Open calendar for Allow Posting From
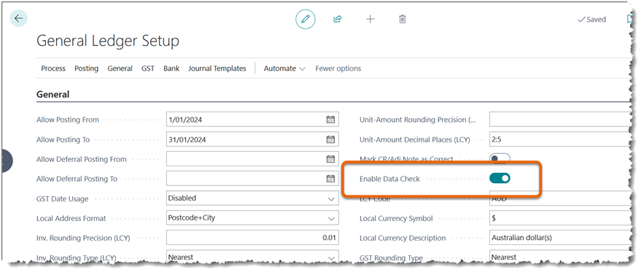644x275 pixels. coord(330,120)
